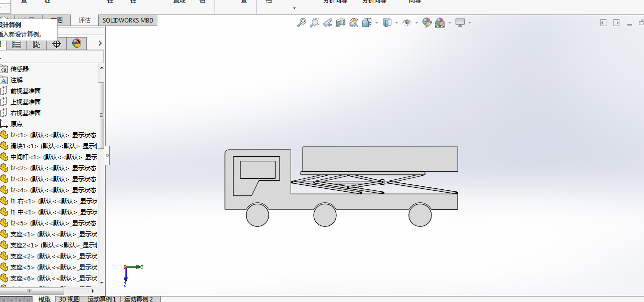This screenshot has width=644, height=302.
Task: Click the Apply Scene icon
Action: 440,23
